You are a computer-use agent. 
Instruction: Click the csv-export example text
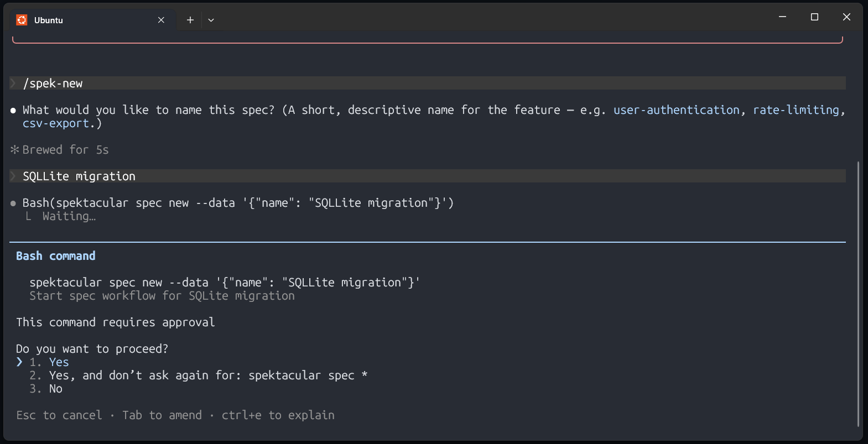[56, 123]
